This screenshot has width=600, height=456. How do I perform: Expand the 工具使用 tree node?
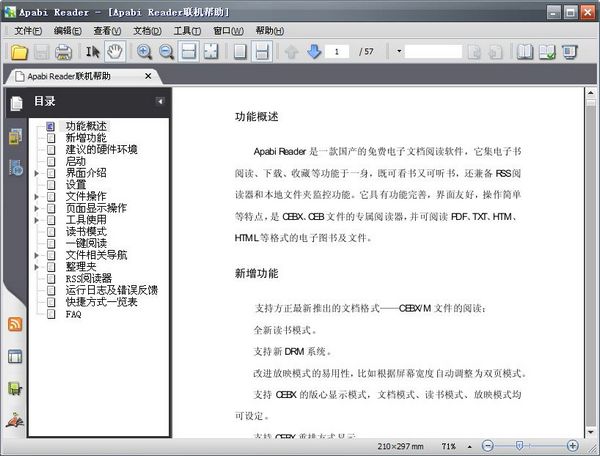click(x=37, y=220)
